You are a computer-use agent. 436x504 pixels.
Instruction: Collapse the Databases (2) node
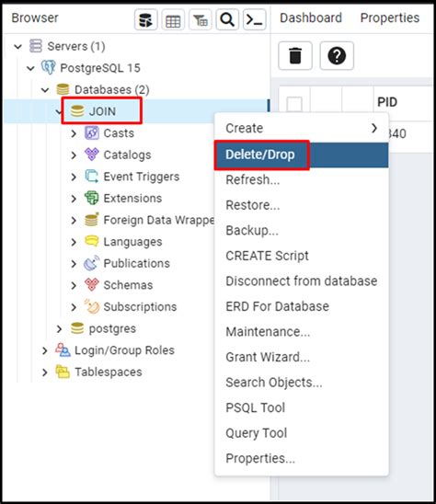tap(45, 90)
